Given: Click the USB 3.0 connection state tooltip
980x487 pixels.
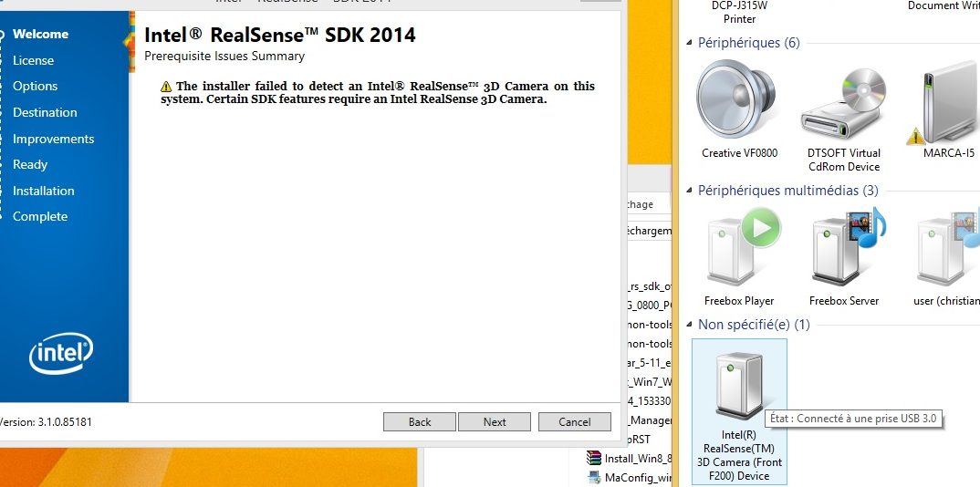Looking at the screenshot, I should [853, 419].
